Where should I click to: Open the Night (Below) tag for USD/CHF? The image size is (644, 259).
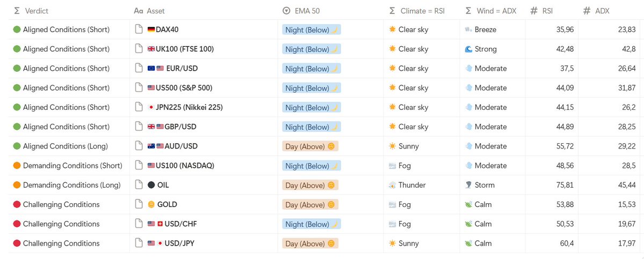pos(312,224)
